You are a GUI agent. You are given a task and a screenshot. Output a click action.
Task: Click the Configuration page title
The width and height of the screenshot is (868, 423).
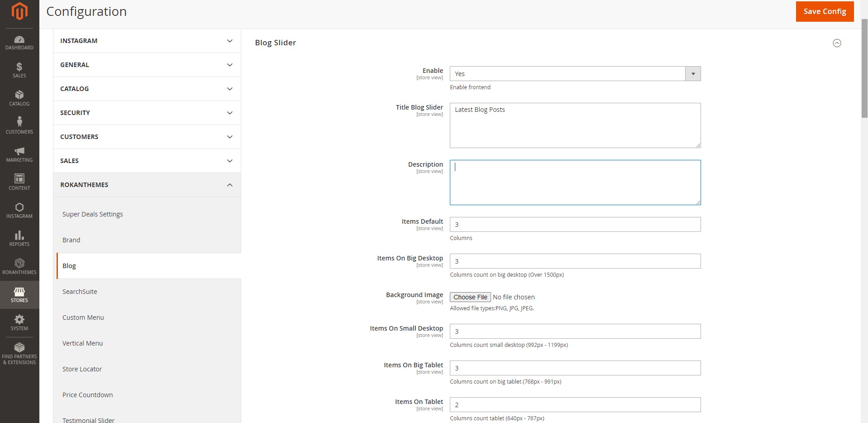(x=86, y=11)
